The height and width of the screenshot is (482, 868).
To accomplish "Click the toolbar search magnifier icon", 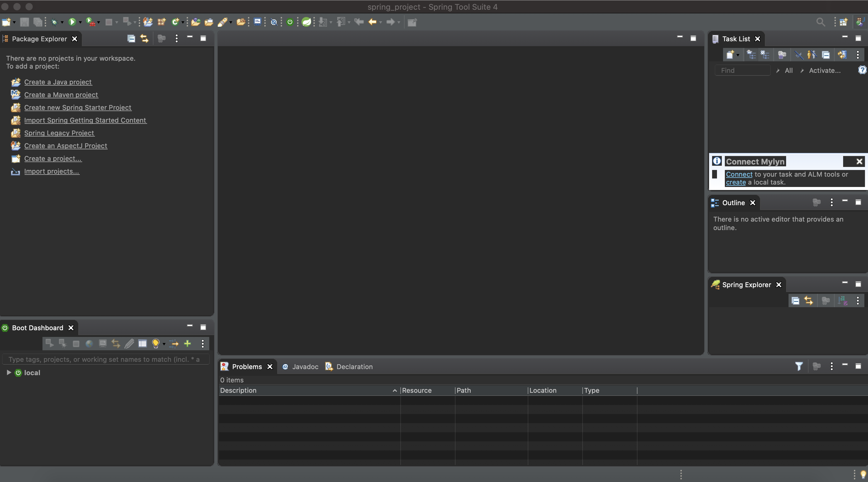I will 820,22.
